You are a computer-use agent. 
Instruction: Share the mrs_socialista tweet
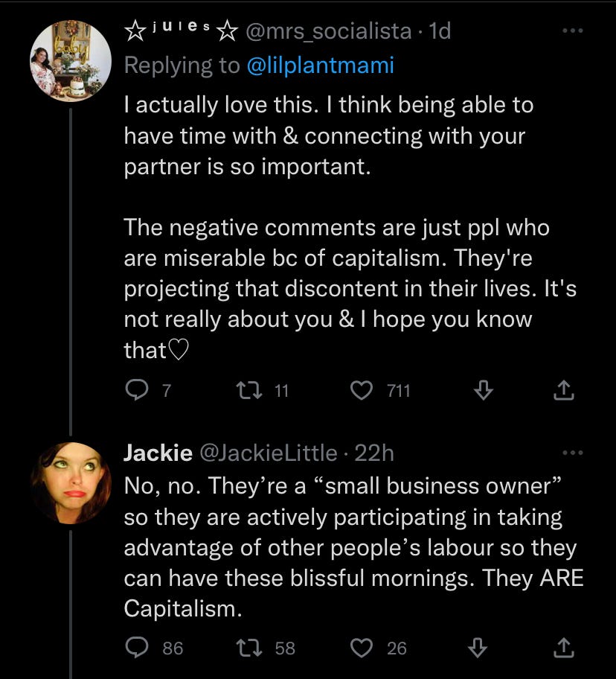click(x=565, y=389)
